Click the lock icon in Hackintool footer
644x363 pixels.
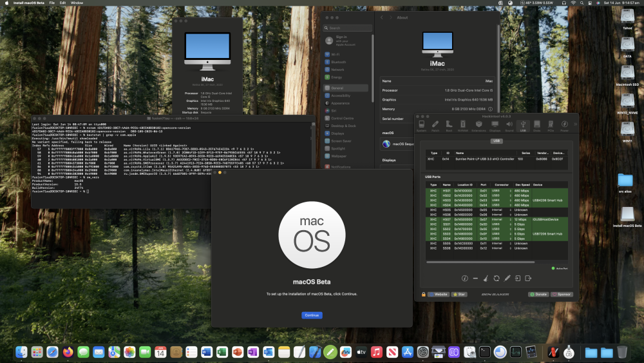pyautogui.click(x=424, y=295)
